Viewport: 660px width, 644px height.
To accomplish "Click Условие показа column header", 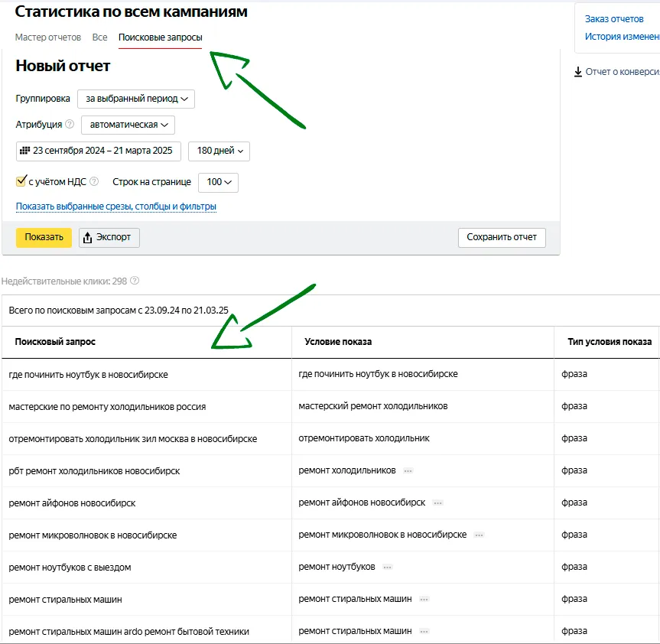I will tap(338, 342).
